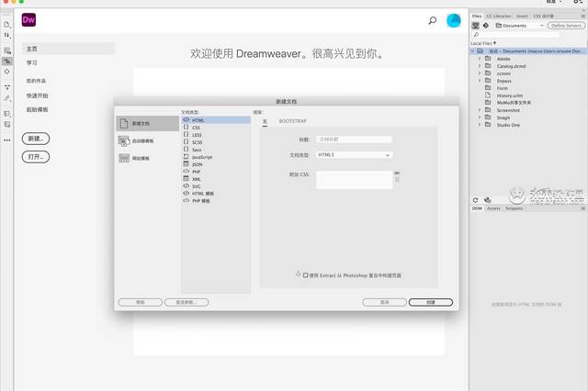The image size is (588, 391).
Task: Expand the Catalog.drmd folder
Action: coord(480,66)
